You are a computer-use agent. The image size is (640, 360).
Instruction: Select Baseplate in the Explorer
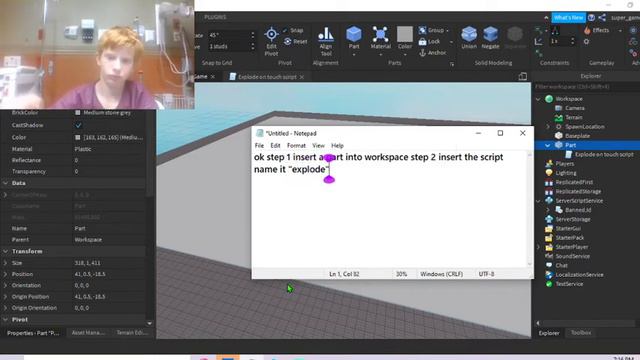click(x=577, y=136)
